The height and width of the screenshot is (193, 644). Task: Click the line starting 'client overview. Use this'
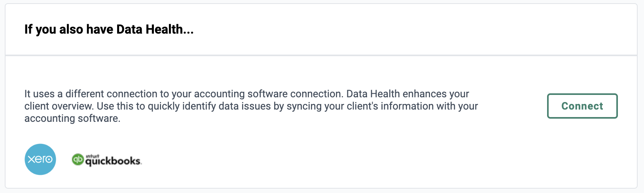[251, 106]
